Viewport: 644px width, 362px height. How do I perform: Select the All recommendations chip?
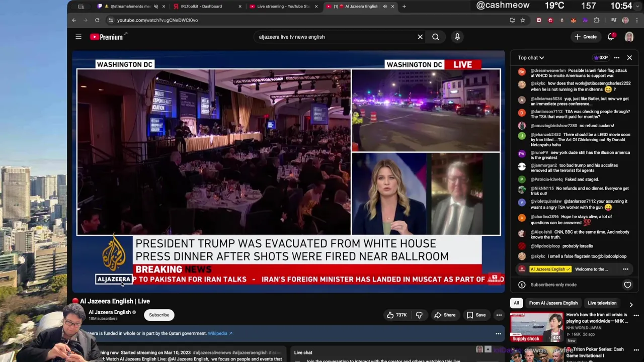516,303
